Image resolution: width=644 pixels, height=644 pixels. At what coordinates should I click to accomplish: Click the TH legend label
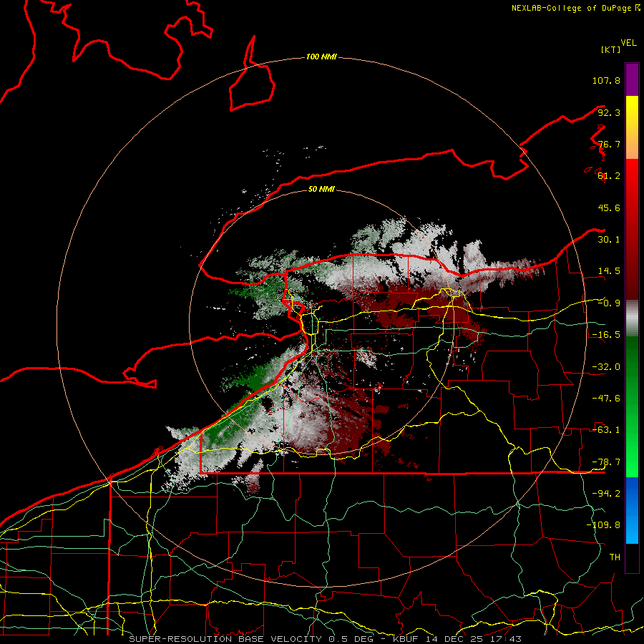615,557
